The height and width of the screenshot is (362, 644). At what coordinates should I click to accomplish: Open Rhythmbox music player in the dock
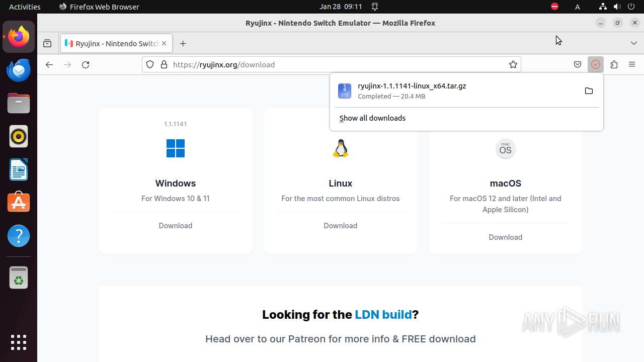(19, 136)
